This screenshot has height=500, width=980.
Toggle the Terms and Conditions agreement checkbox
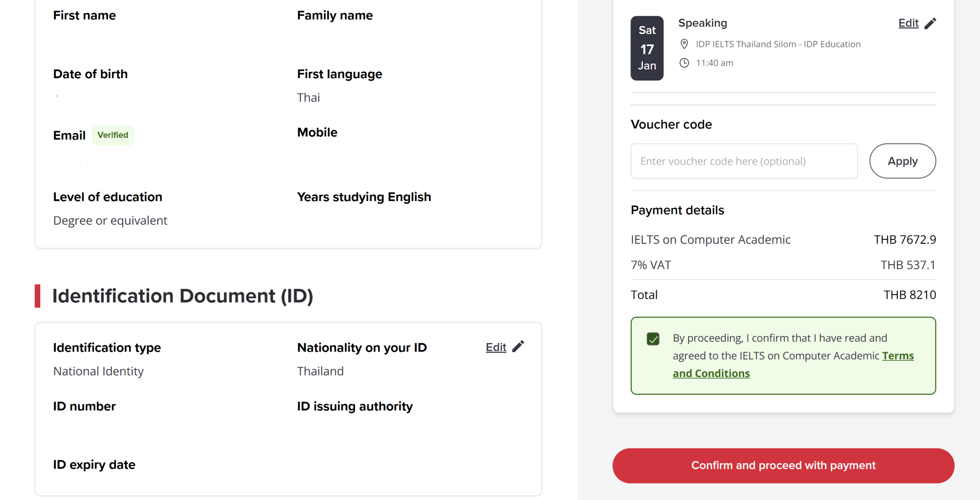(653, 338)
